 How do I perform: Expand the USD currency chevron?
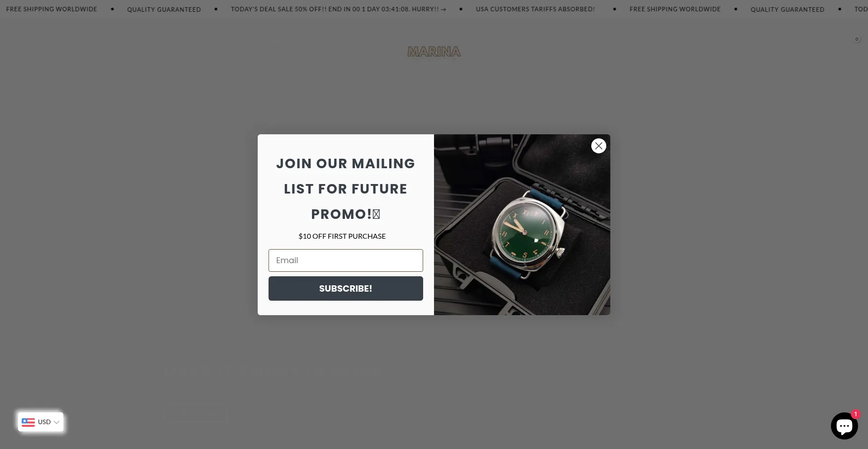click(57, 422)
